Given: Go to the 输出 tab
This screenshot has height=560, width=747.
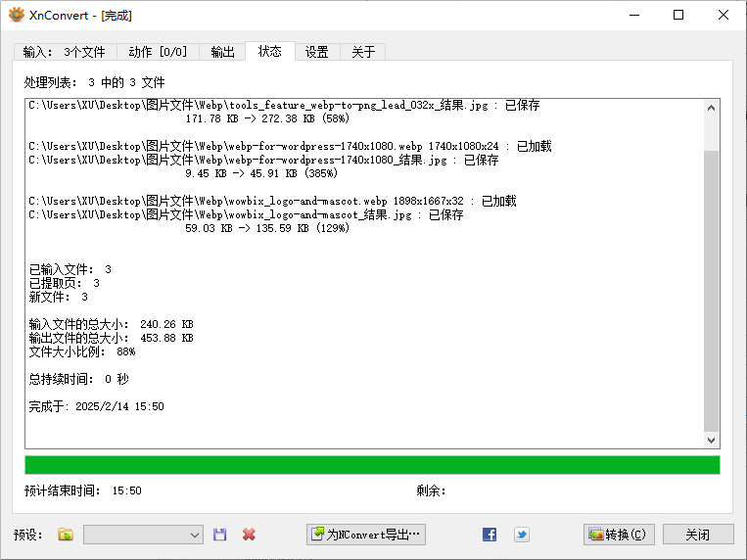Looking at the screenshot, I should click(222, 52).
